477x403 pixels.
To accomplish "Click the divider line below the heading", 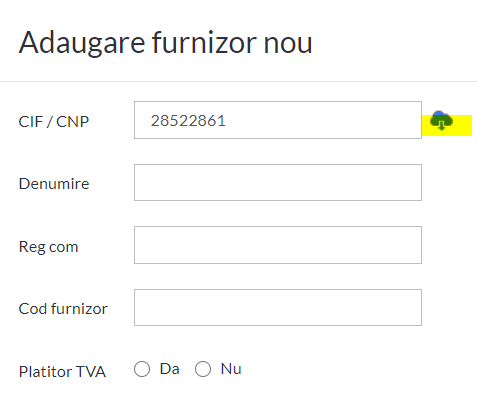I will click(238, 81).
